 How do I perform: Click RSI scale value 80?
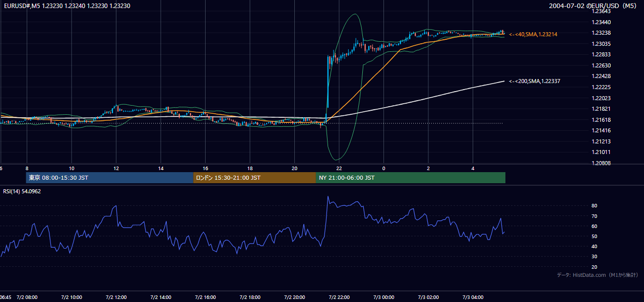point(595,206)
